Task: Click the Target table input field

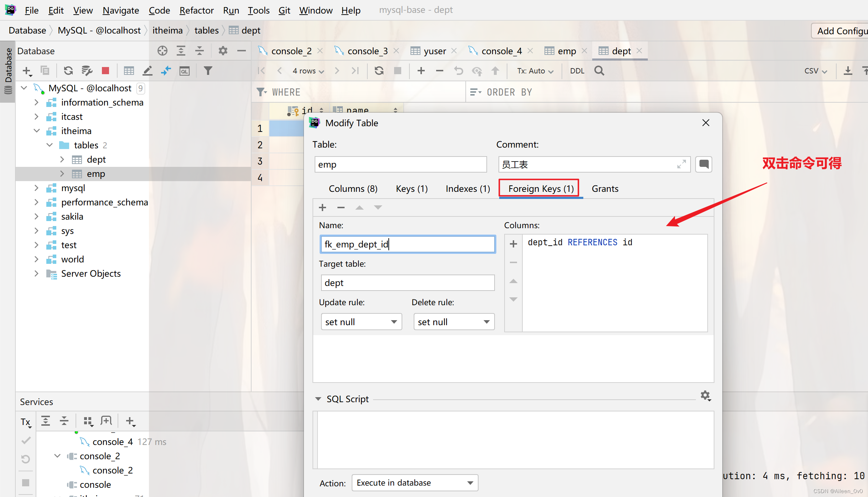Action: pyautogui.click(x=408, y=283)
